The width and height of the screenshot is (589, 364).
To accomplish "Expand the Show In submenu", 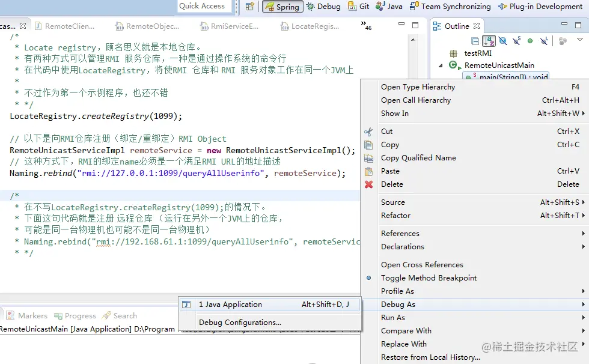I will (474, 114).
